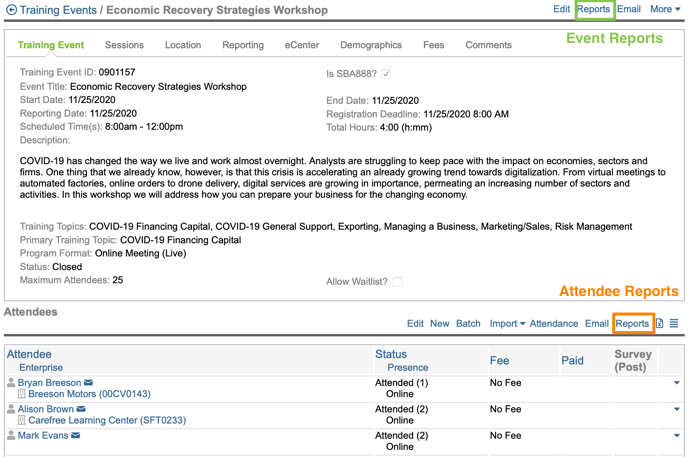This screenshot has height=457, width=695.
Task: Click the email envelope icon beside Bryan Breeson
Action: 89,383
